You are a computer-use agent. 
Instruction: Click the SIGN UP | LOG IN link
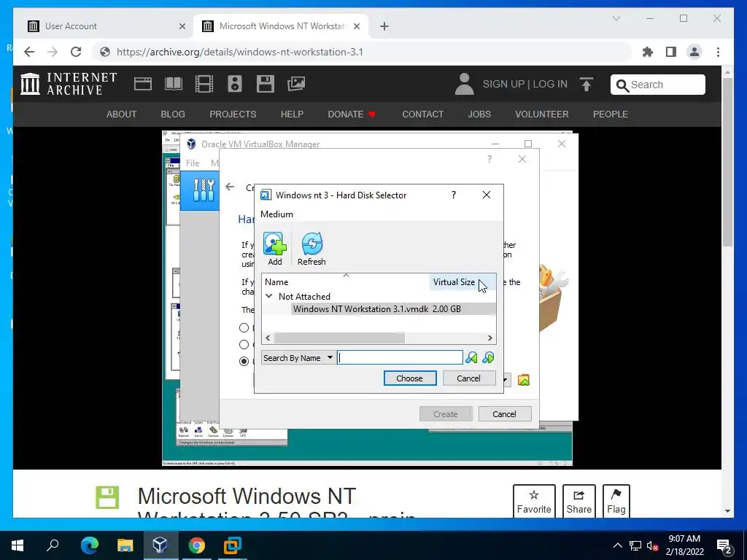(x=525, y=85)
